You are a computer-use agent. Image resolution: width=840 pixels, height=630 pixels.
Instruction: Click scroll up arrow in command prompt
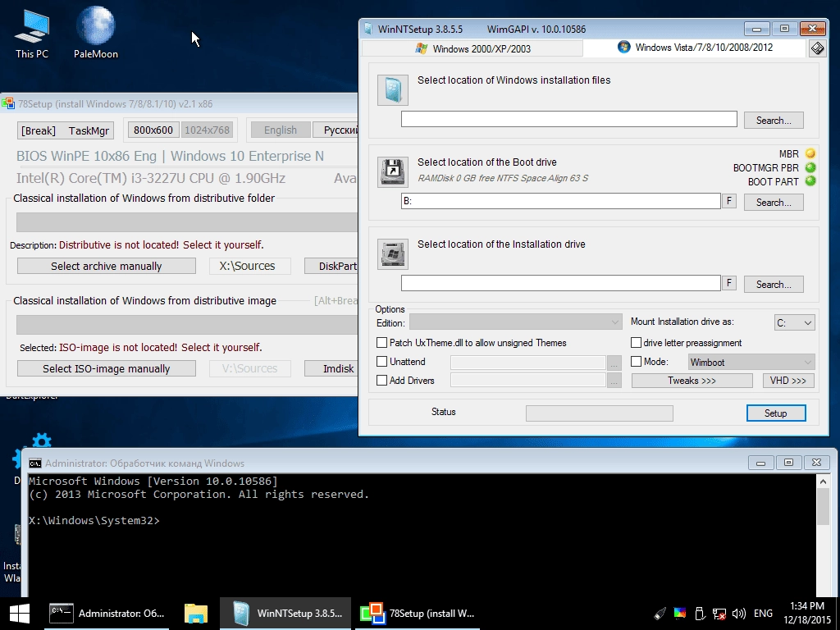[x=823, y=481]
